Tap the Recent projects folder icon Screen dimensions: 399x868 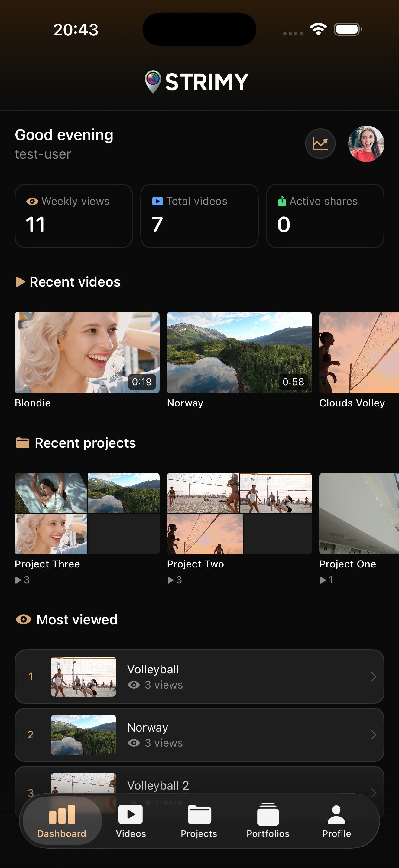(x=23, y=443)
